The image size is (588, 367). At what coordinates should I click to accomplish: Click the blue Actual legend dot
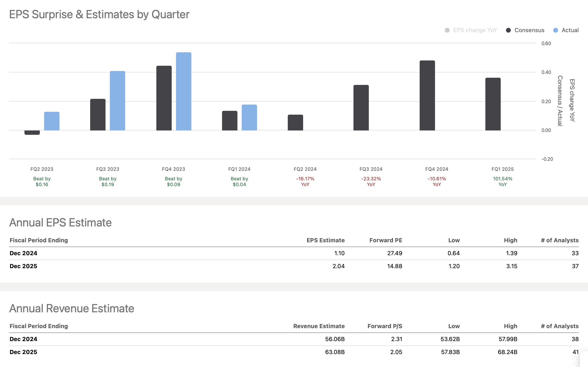point(555,30)
